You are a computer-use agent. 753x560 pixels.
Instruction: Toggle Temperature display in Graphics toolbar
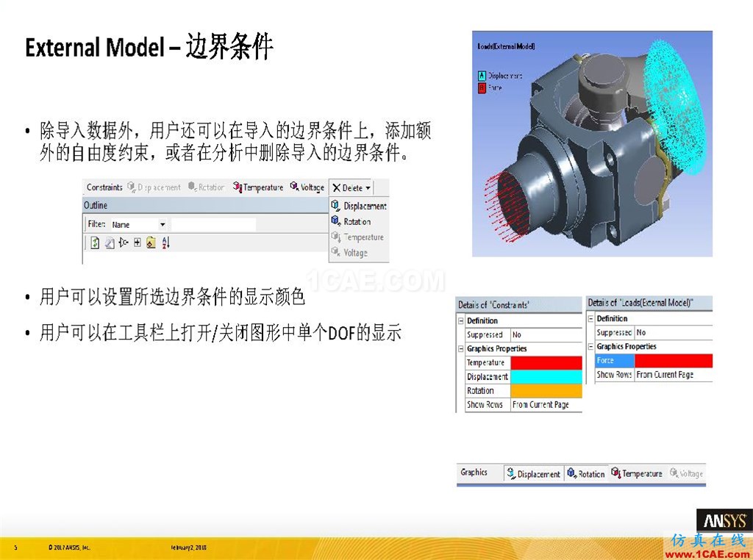[x=637, y=473]
